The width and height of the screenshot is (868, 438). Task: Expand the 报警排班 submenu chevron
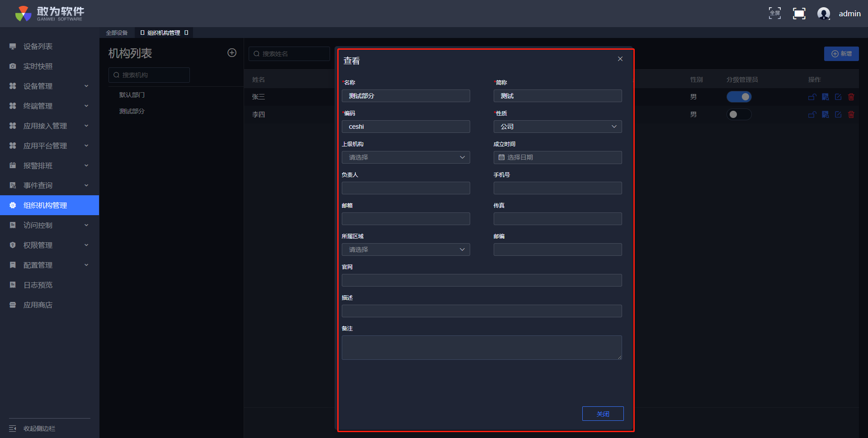pos(86,165)
